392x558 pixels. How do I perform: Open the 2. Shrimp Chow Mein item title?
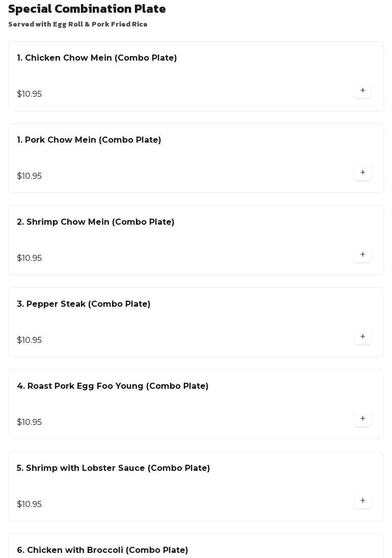96,222
